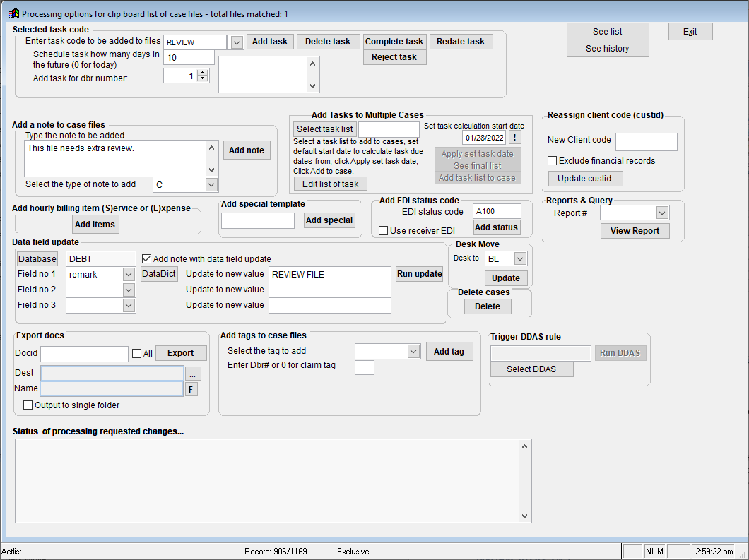Screen dimensions: 749x560
Task: Click the exclamation mark date button
Action: coord(514,138)
